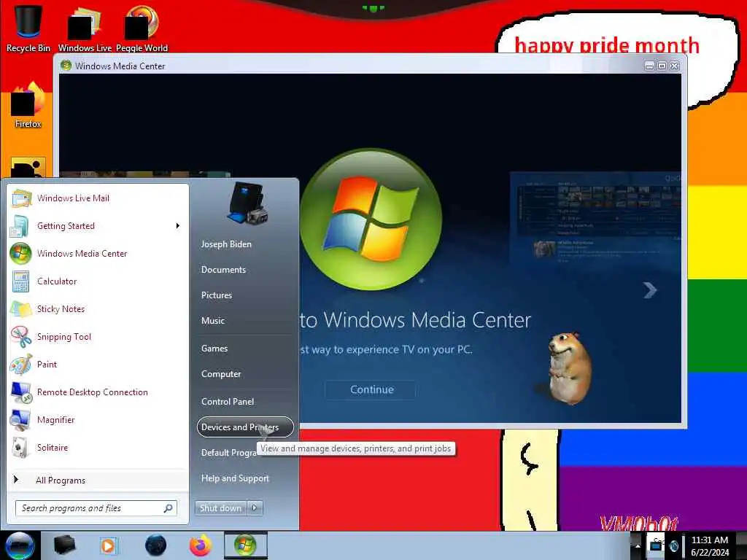
Task: Click the user account picture in Start menu
Action: click(247, 203)
